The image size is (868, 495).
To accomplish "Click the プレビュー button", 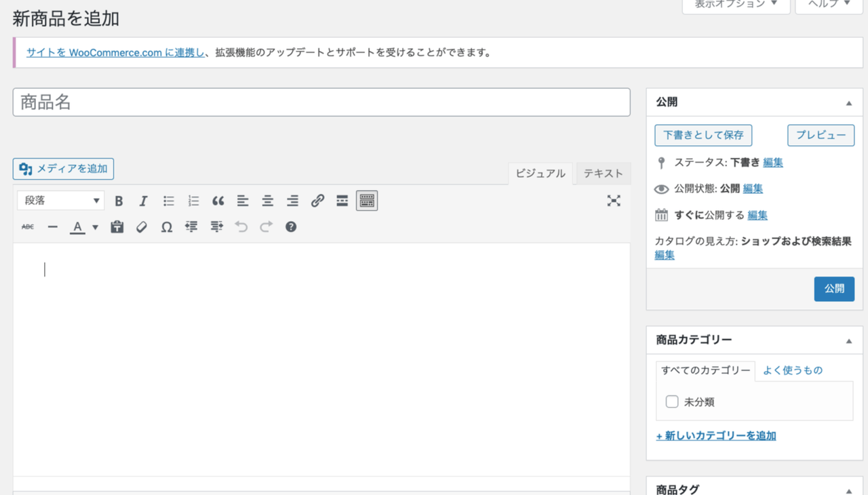I will (x=821, y=135).
